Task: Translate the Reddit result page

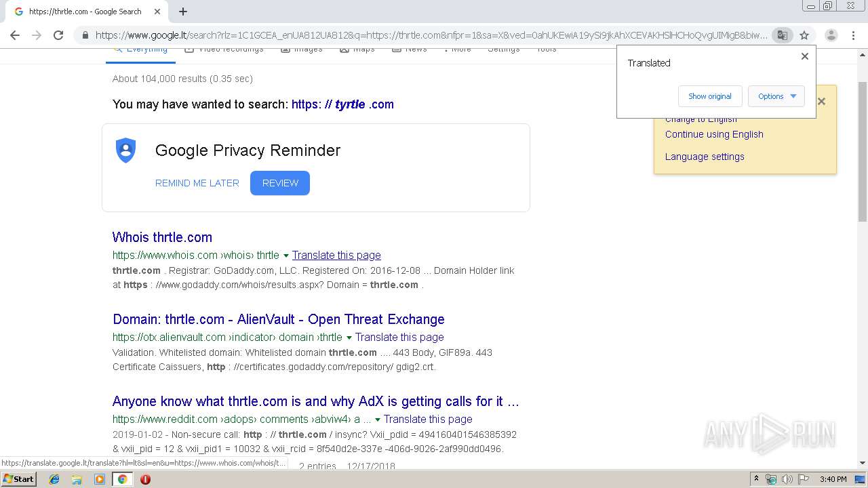Action: [428, 420]
